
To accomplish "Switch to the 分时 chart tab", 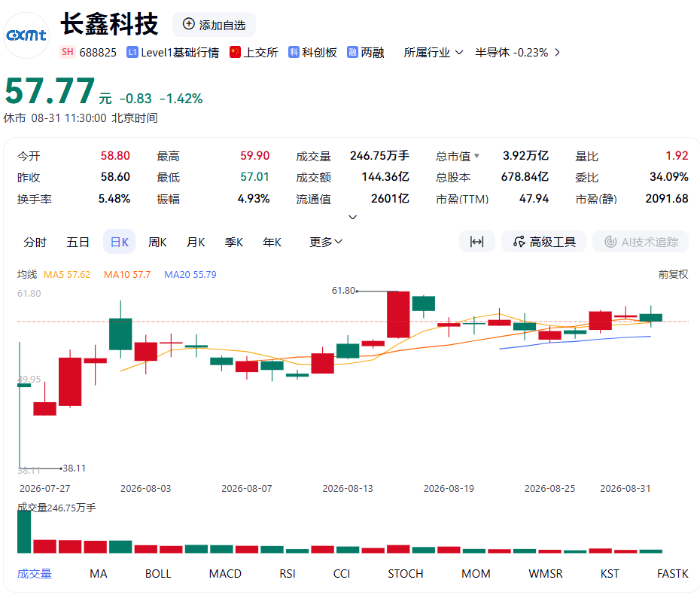I will point(35,242).
